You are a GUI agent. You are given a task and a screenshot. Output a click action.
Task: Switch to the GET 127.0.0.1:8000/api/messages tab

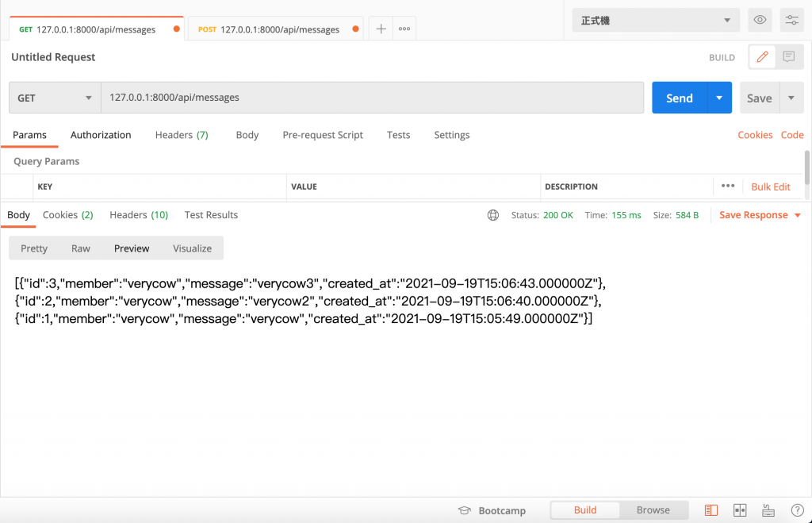click(x=96, y=29)
